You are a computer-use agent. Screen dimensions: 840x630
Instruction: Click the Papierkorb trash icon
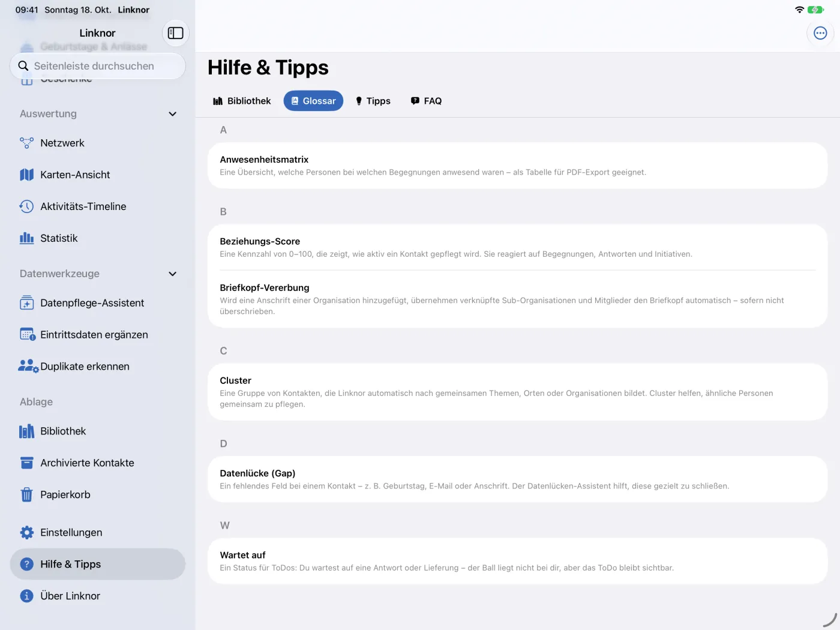pyautogui.click(x=26, y=495)
